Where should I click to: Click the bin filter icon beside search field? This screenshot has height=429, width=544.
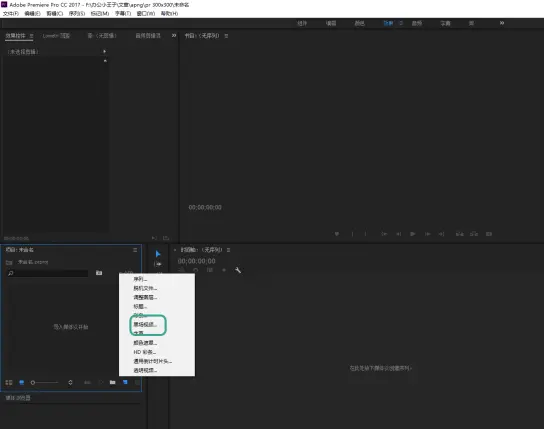tap(99, 273)
